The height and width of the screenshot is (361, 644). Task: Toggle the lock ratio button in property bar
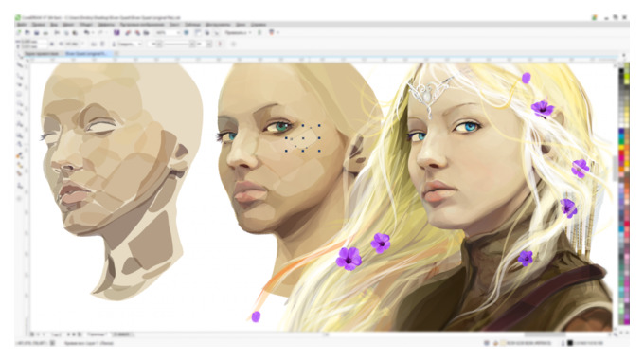pos(52,44)
